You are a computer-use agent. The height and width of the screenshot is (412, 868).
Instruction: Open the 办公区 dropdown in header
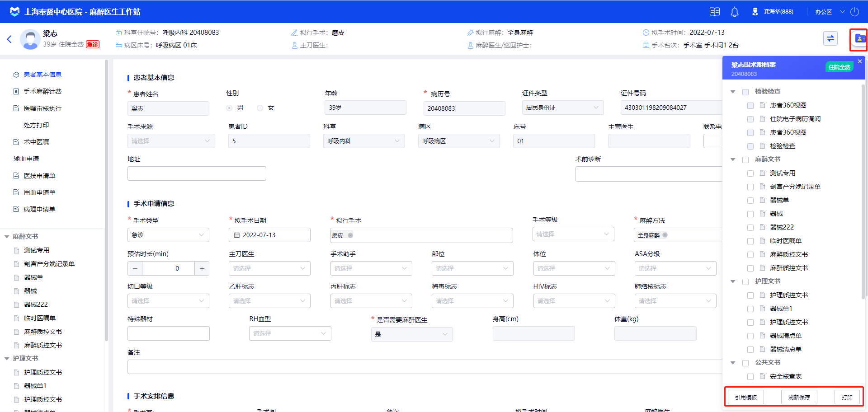point(830,12)
